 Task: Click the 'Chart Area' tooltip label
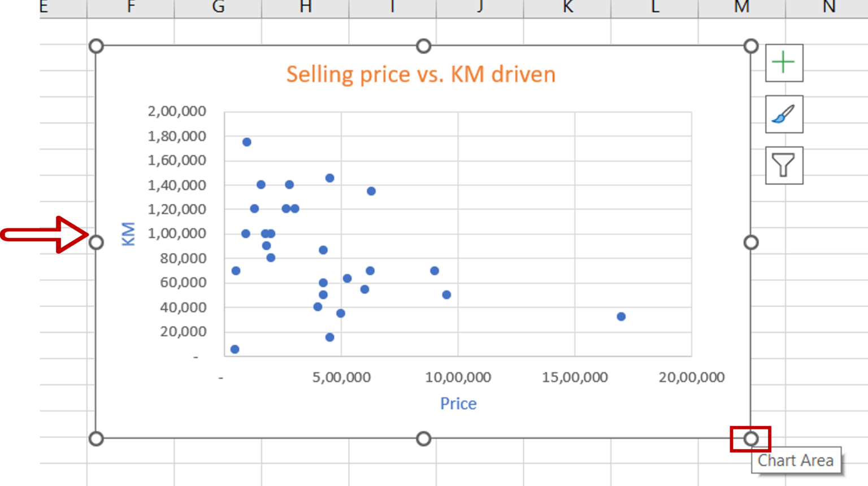coord(796,460)
